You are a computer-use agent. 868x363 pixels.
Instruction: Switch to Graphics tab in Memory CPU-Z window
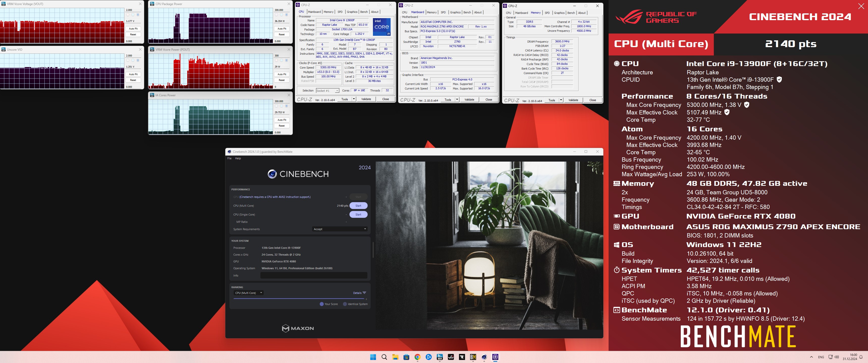(559, 13)
